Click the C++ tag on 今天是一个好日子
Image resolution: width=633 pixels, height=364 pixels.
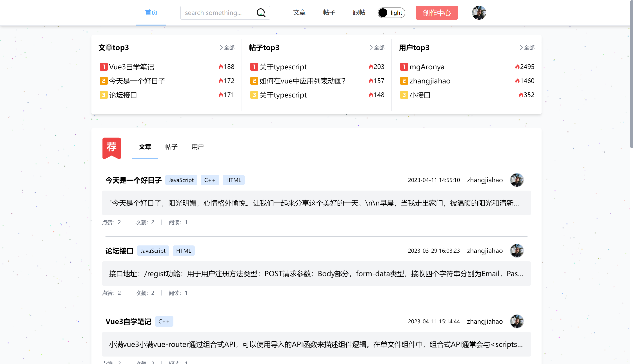click(210, 180)
